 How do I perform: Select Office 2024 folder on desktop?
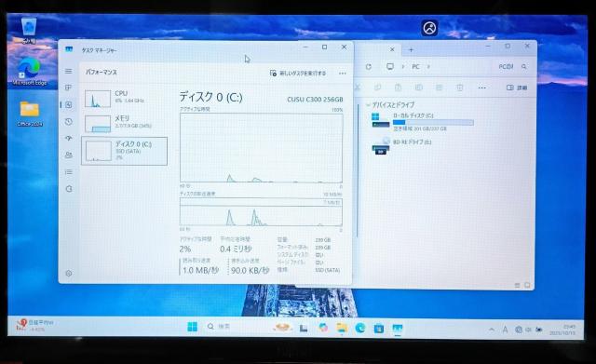click(30, 114)
